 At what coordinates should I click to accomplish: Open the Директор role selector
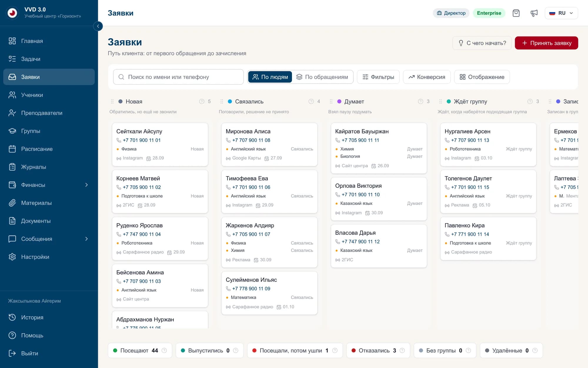pyautogui.click(x=451, y=13)
